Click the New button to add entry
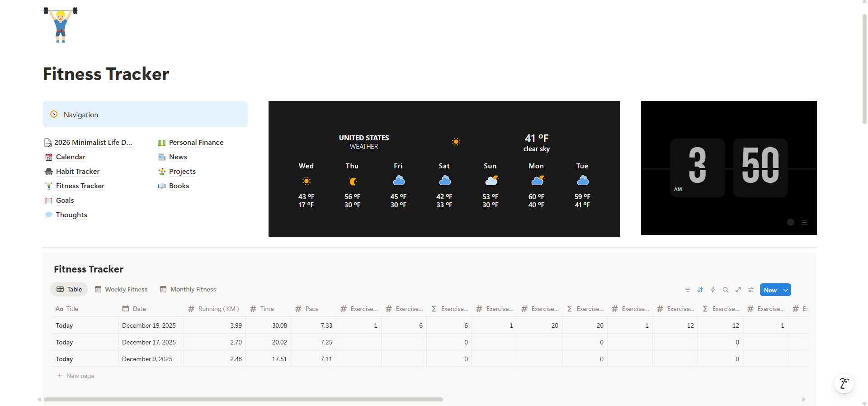Image resolution: width=868 pixels, height=406 pixels. [x=770, y=290]
